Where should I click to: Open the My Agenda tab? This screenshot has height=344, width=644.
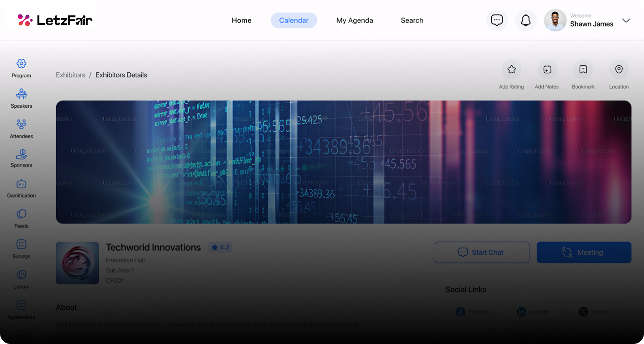point(355,20)
